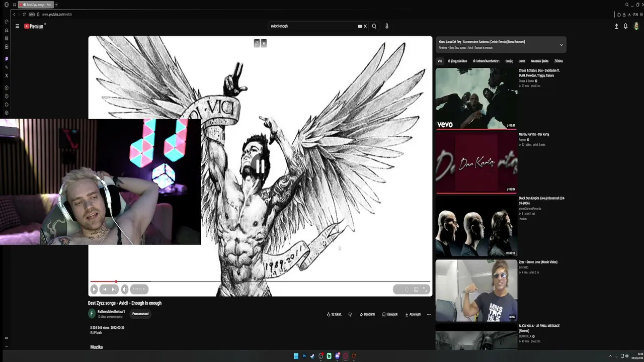Go to the YouTube Premium home logo
Screen dimensions: 644x362
[x=34, y=26]
